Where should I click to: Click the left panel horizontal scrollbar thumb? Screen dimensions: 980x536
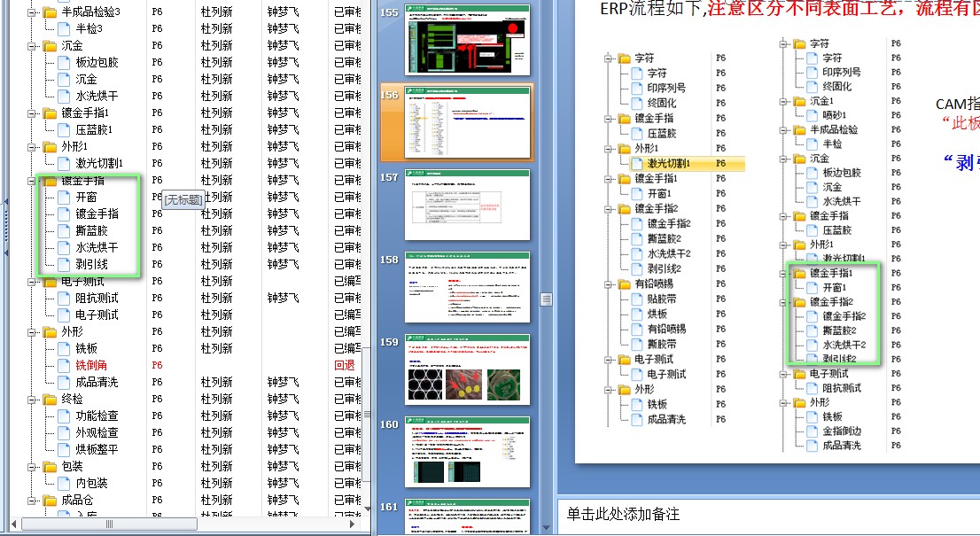(x=109, y=524)
